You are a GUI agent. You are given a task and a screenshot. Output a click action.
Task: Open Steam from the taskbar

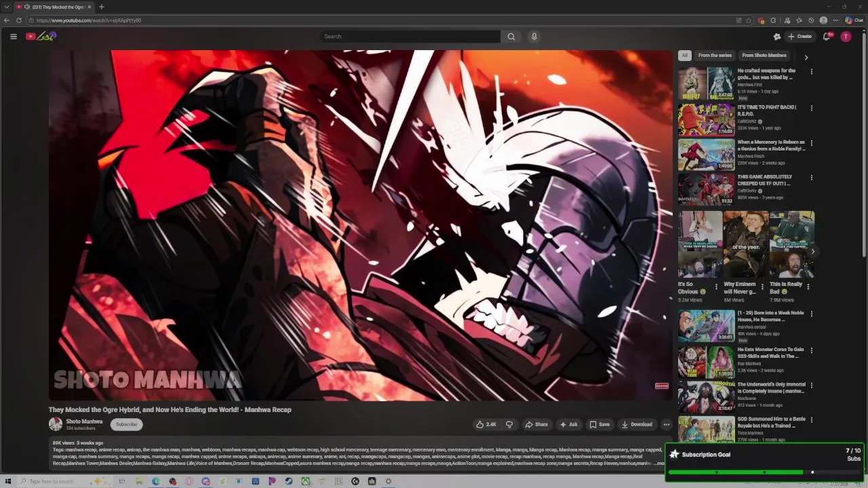pyautogui.click(x=289, y=481)
